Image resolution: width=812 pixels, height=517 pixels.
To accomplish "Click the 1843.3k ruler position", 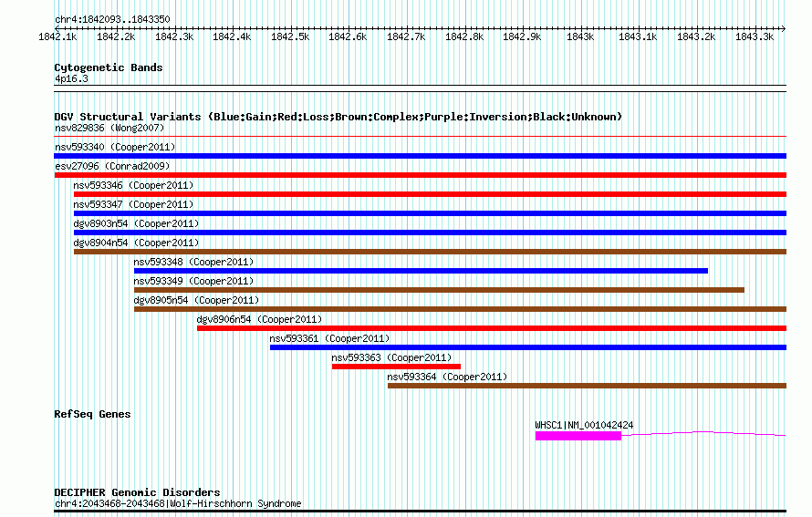I will pyautogui.click(x=755, y=36).
